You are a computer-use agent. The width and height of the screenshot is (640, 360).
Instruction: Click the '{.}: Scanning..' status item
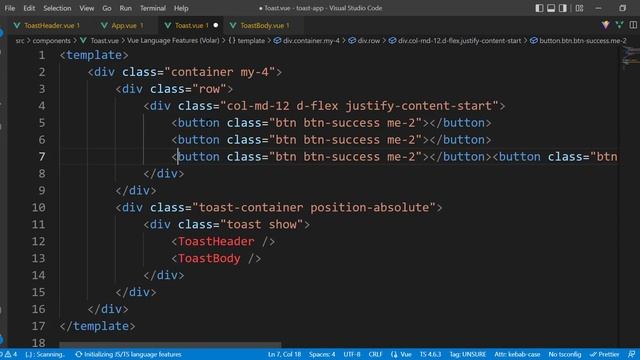(x=45, y=354)
